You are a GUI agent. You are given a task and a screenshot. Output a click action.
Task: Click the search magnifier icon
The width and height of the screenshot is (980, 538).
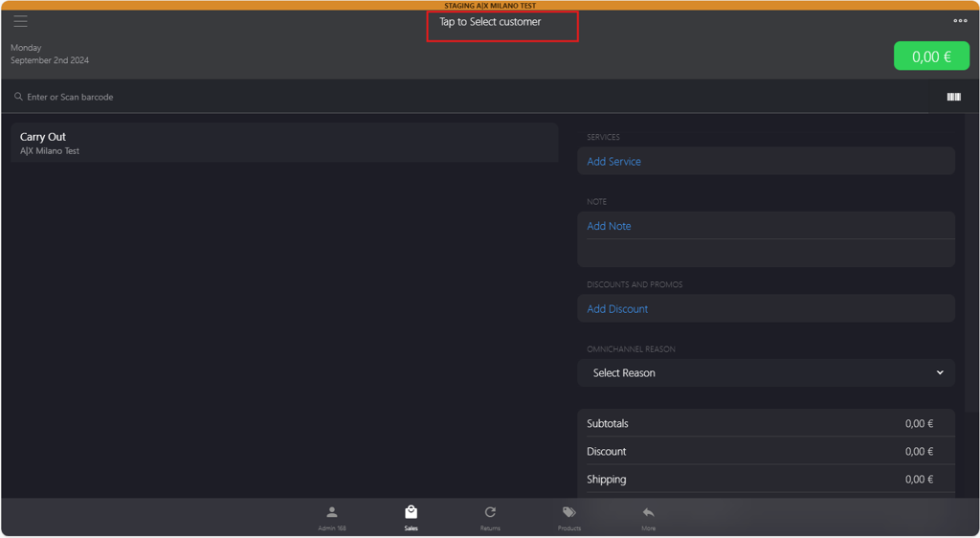(18, 97)
